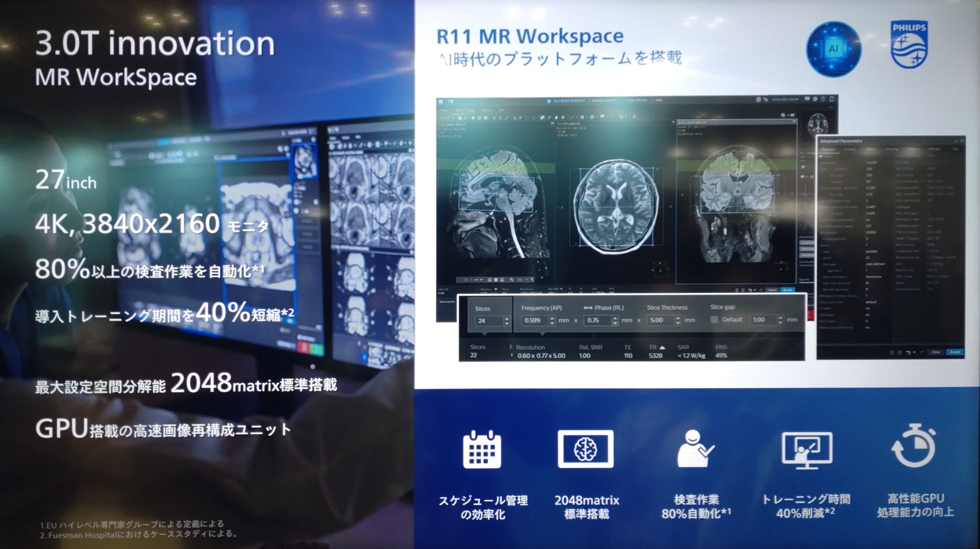
Task: Click the Home icon in the top-left toolbar
Action: coord(441,102)
